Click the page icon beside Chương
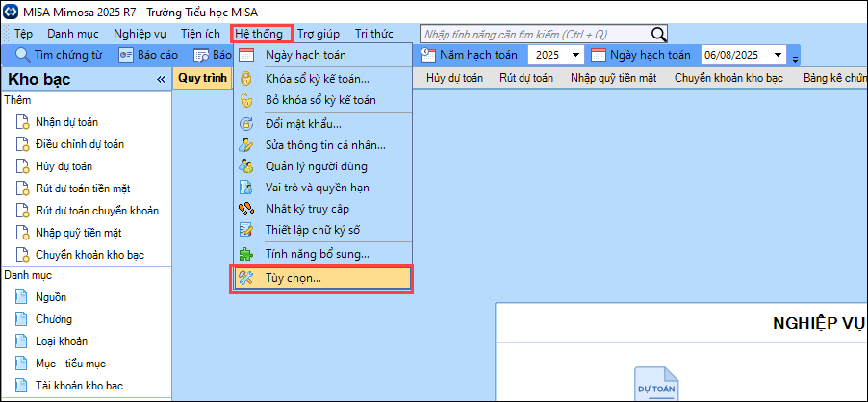868x402 pixels. click(x=21, y=319)
